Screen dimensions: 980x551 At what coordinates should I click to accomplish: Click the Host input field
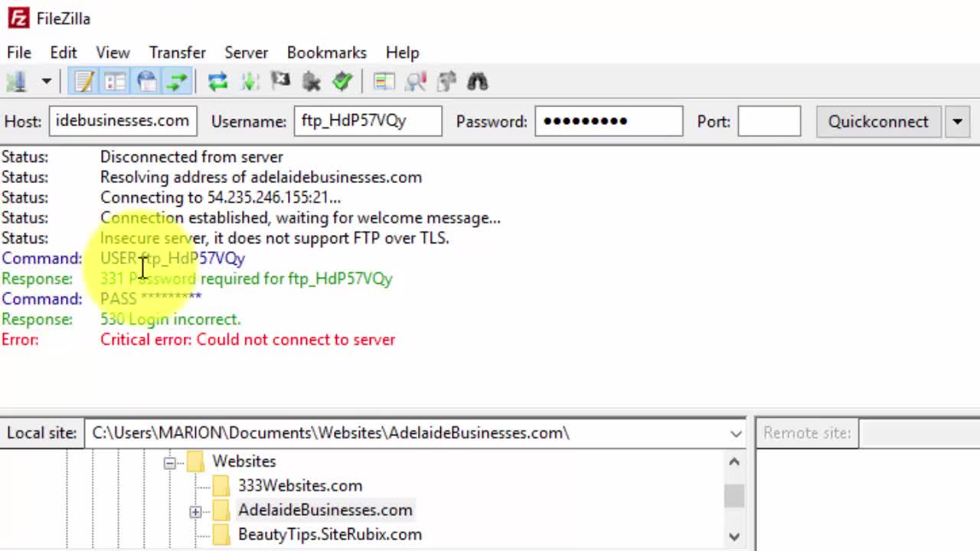tap(123, 121)
